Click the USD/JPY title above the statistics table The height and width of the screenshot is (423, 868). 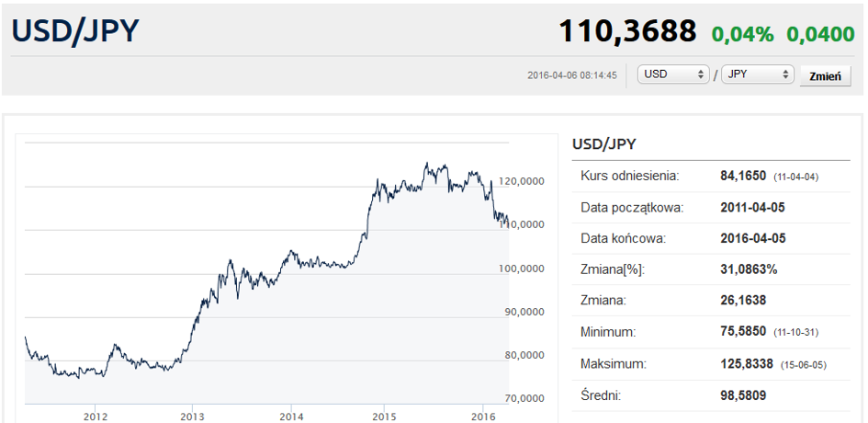(x=603, y=144)
